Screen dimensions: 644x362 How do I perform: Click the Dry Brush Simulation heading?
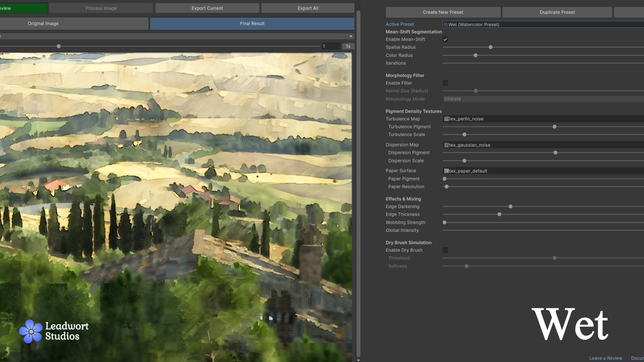coord(408,243)
